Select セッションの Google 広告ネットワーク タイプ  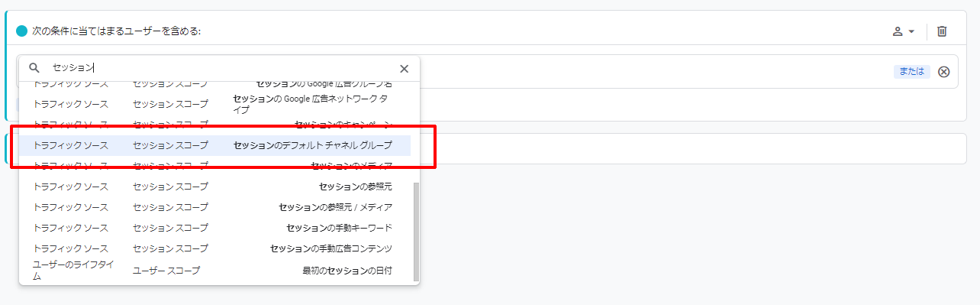215,104
